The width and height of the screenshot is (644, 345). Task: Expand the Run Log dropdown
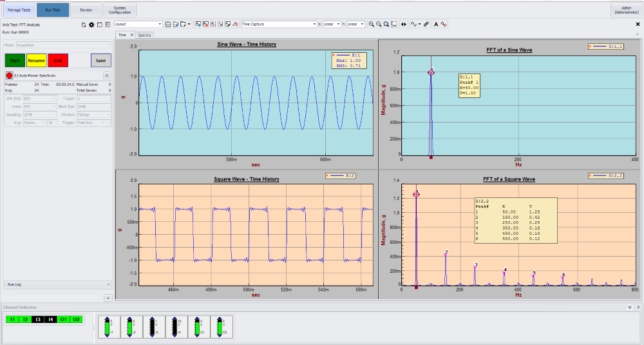click(58, 284)
